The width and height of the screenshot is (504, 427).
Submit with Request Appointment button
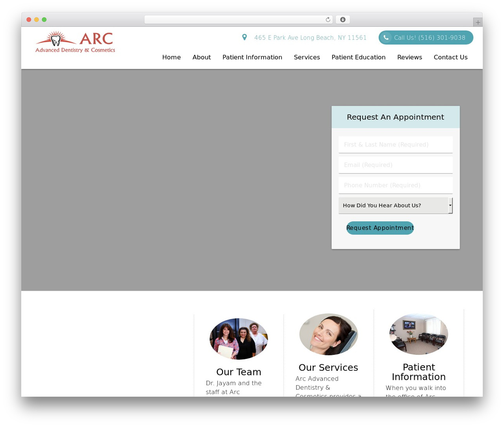(x=380, y=228)
